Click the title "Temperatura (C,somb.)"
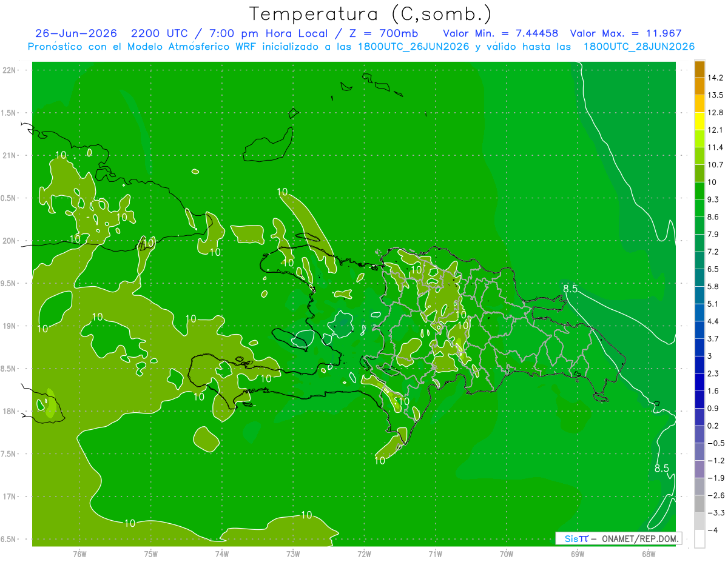Viewport: 728px width, 562px height. [371, 14]
